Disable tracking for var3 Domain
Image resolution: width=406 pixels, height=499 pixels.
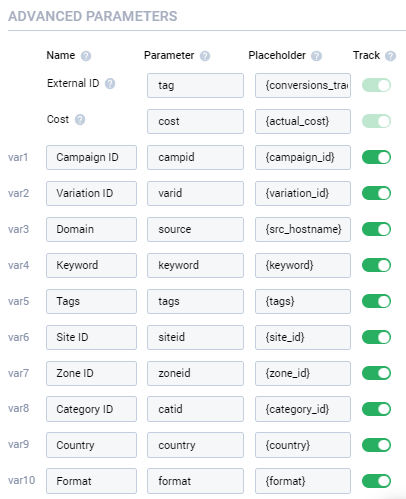click(376, 229)
